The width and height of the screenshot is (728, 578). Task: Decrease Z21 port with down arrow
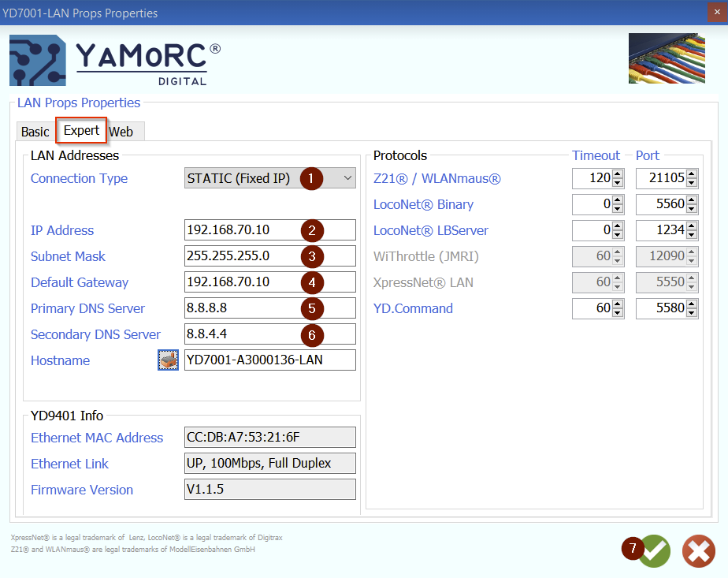tap(692, 183)
